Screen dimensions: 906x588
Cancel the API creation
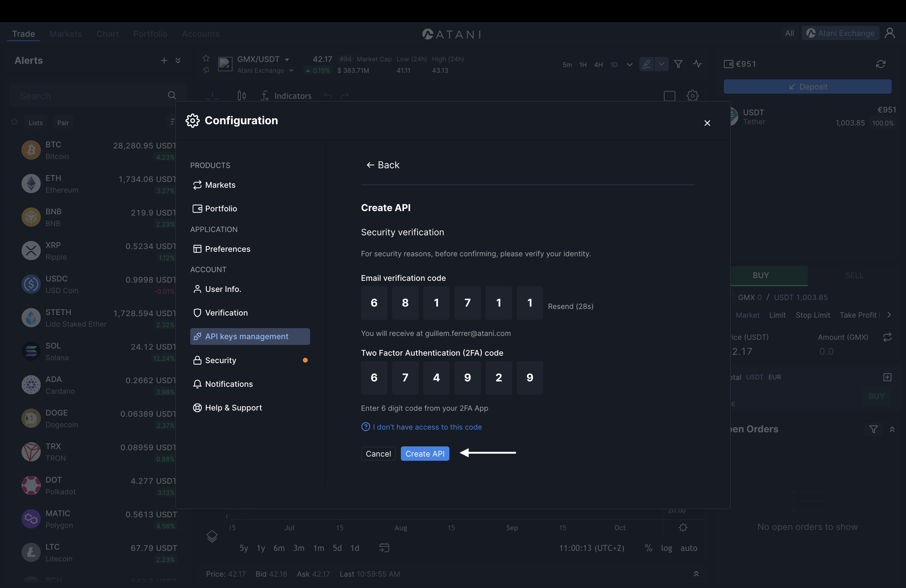pyautogui.click(x=378, y=453)
